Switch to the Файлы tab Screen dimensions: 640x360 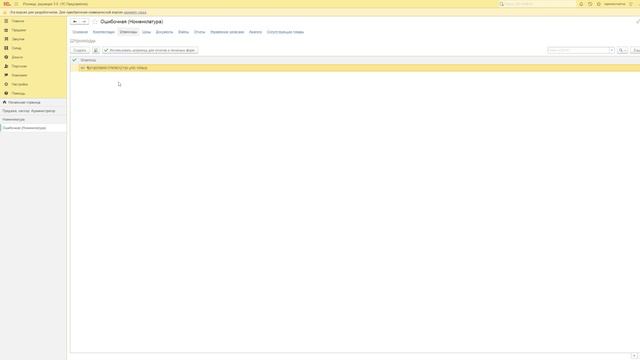[x=184, y=32]
